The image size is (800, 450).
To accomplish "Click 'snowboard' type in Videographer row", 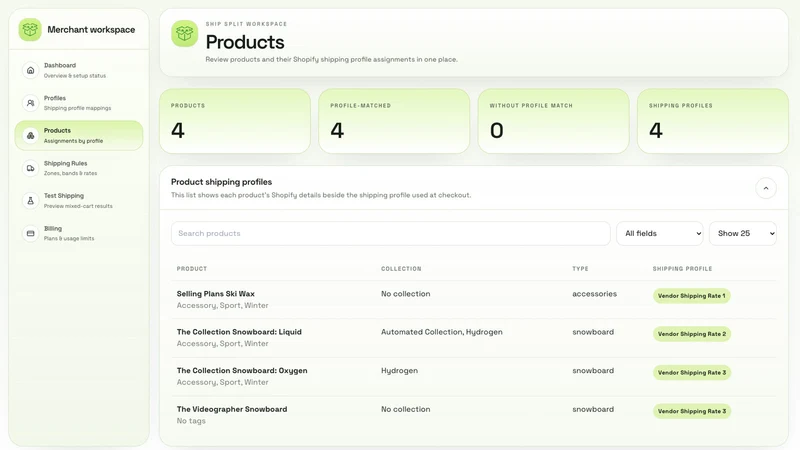I will point(593,409).
